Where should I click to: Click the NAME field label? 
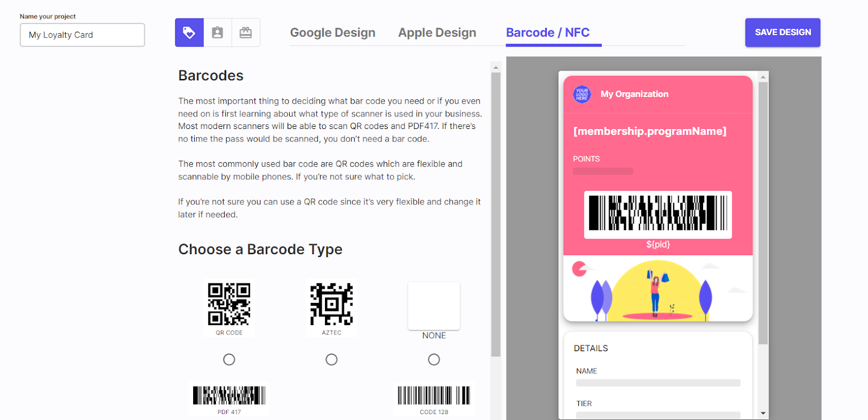click(x=586, y=371)
